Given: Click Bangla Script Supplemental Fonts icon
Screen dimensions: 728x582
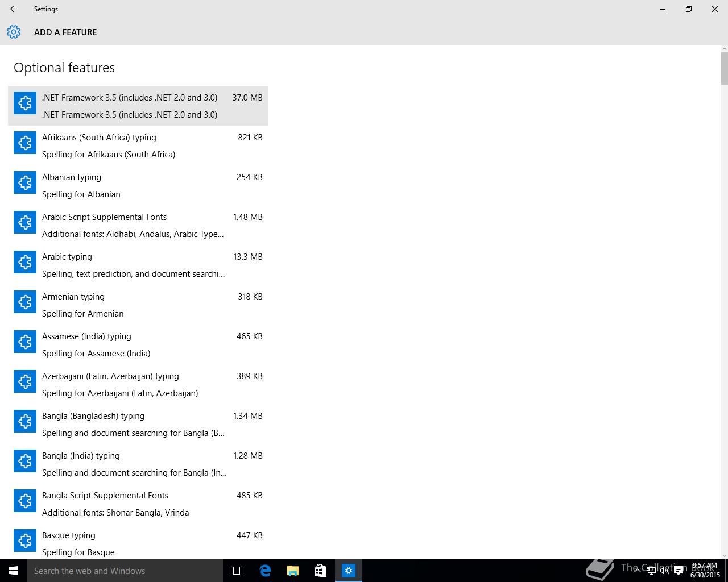Looking at the screenshot, I should pyautogui.click(x=25, y=501).
